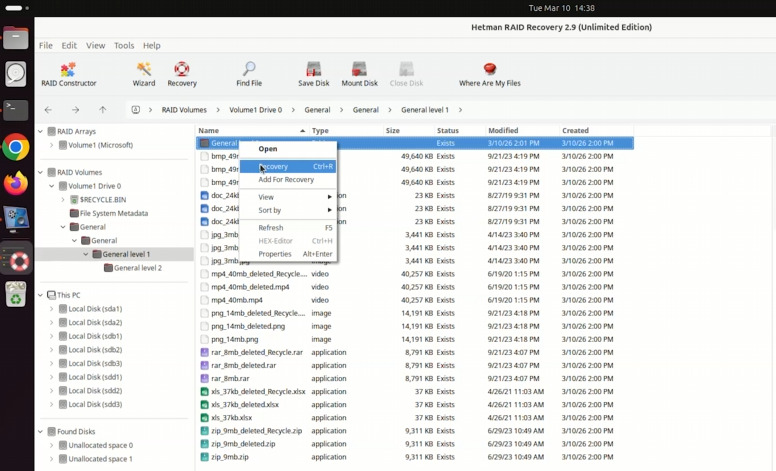Open the Files app in the dock
The image size is (776, 471).
(16, 38)
